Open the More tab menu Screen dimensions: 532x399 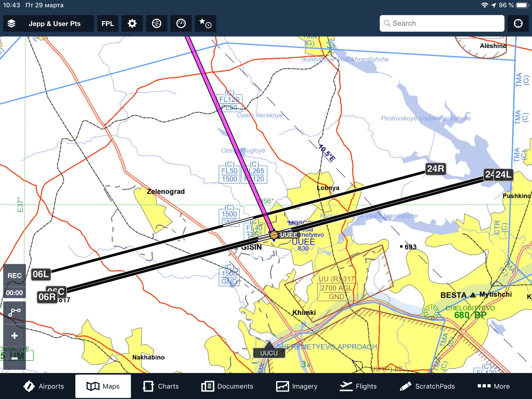(494, 386)
